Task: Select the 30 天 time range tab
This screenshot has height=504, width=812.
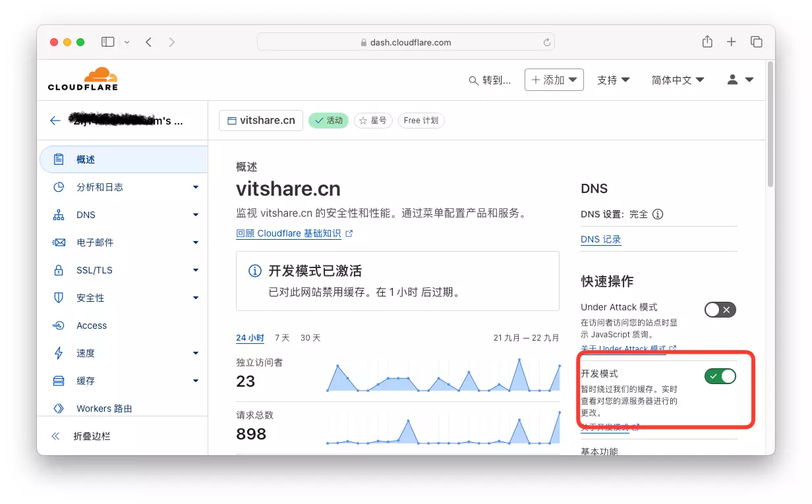Action: coord(310,338)
